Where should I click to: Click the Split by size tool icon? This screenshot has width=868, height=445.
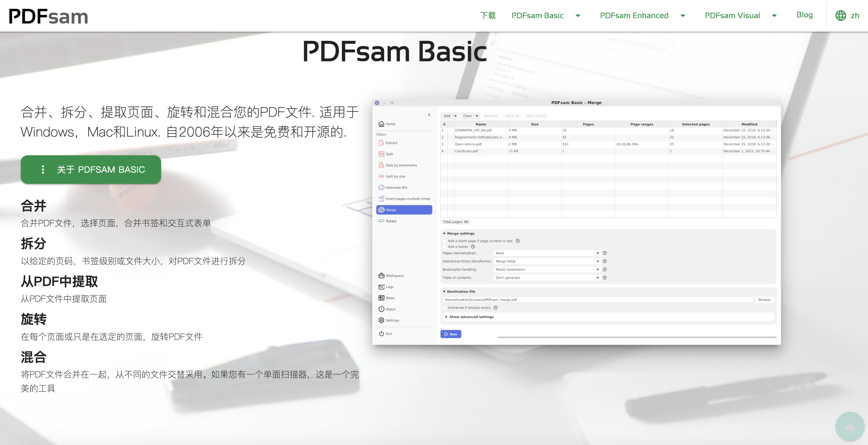(x=381, y=177)
